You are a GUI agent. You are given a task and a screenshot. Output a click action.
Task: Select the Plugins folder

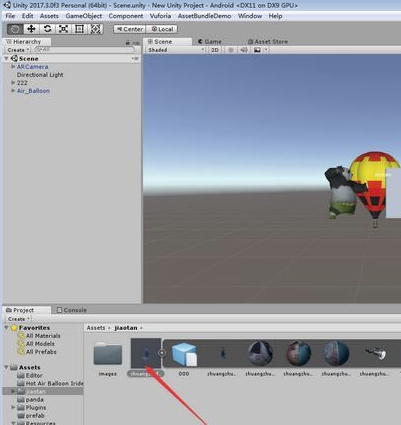click(x=32, y=407)
